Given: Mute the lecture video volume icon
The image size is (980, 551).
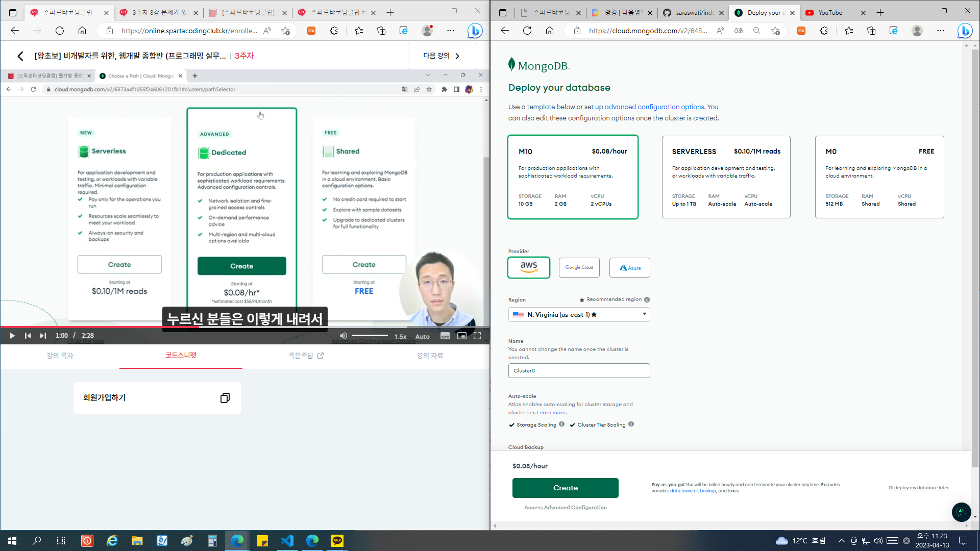Looking at the screenshot, I should pos(344,336).
